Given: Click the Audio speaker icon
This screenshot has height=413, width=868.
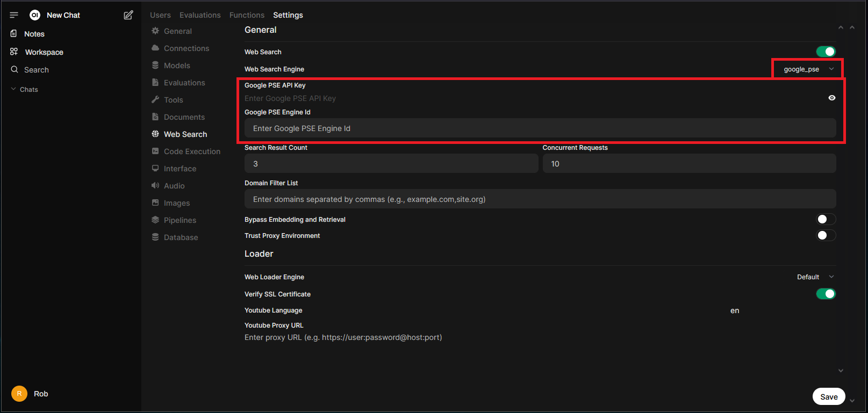Looking at the screenshot, I should coord(155,185).
